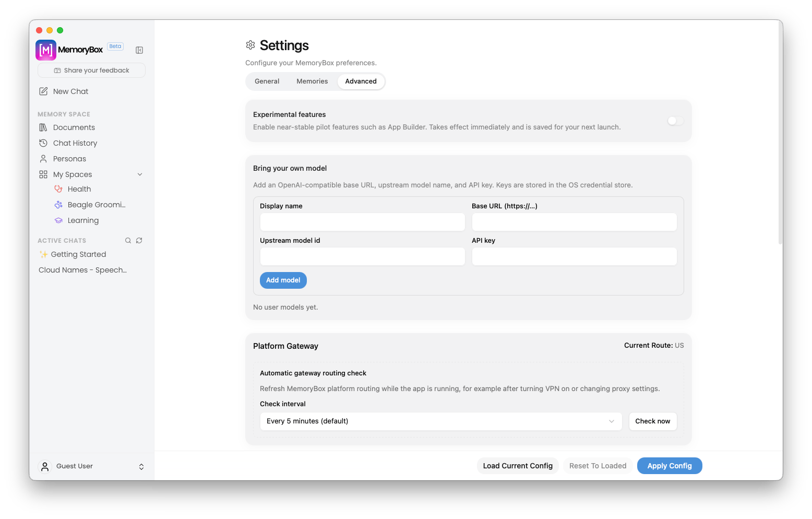The height and width of the screenshot is (519, 812).
Task: Click the New Chat compose icon
Action: point(43,91)
